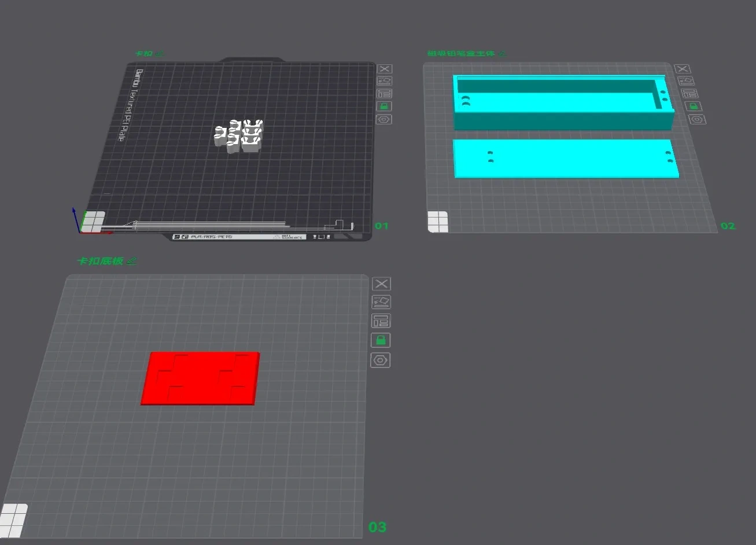Click the 磁吸铅笔盒主体 plate name

tap(461, 54)
